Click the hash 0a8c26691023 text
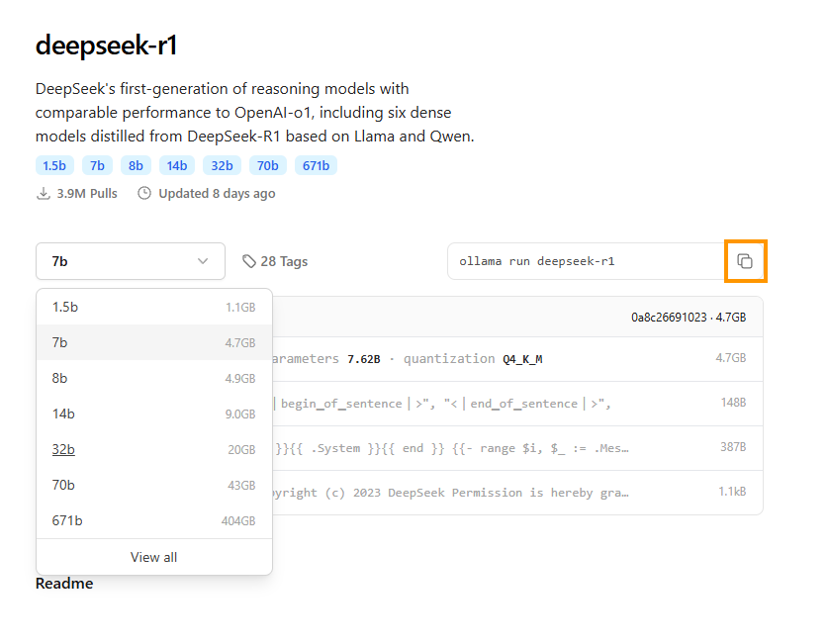The height and width of the screenshot is (644, 828). point(669,318)
